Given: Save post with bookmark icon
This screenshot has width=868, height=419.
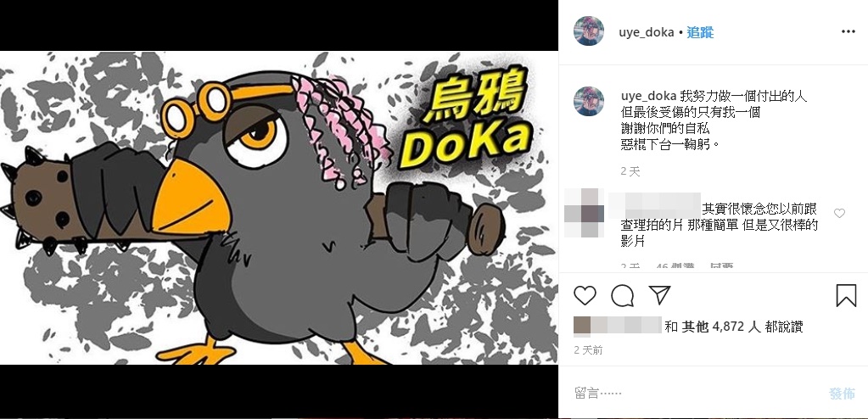Looking at the screenshot, I should (x=846, y=295).
